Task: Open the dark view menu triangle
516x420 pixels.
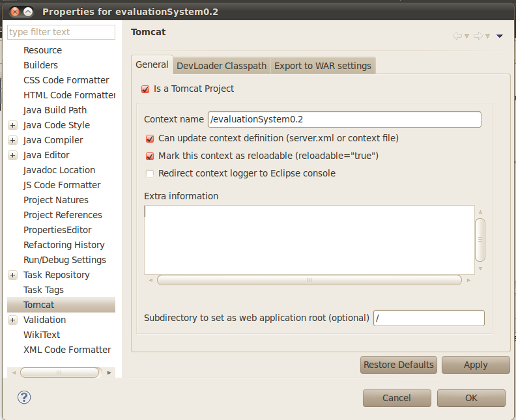Action: pyautogui.click(x=500, y=36)
